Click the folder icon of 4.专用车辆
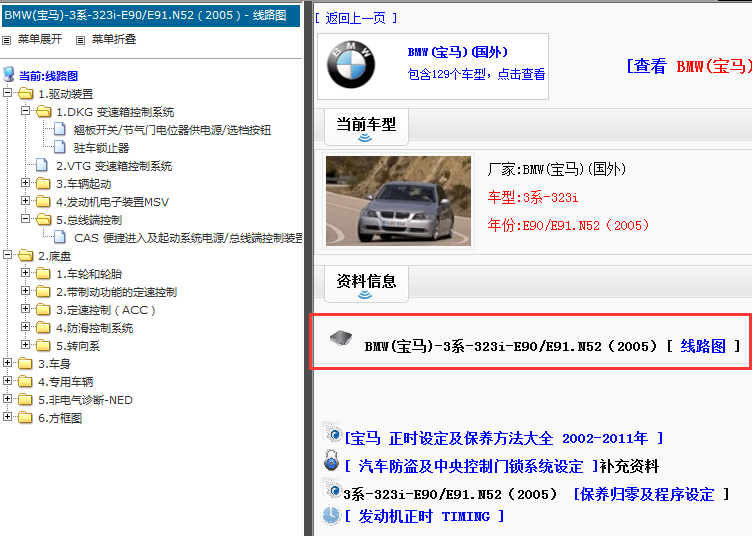The image size is (752, 536). pyautogui.click(x=26, y=382)
